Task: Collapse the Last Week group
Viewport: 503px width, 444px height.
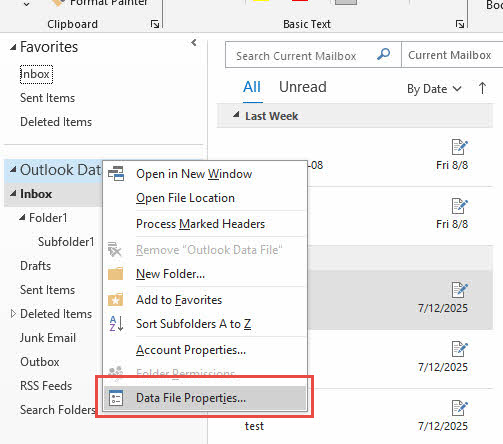Action: [236, 115]
